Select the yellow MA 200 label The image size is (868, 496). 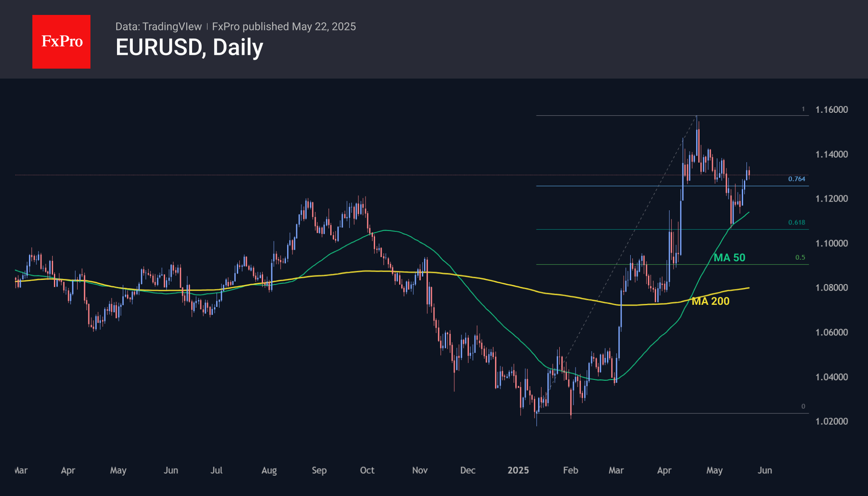(x=710, y=301)
